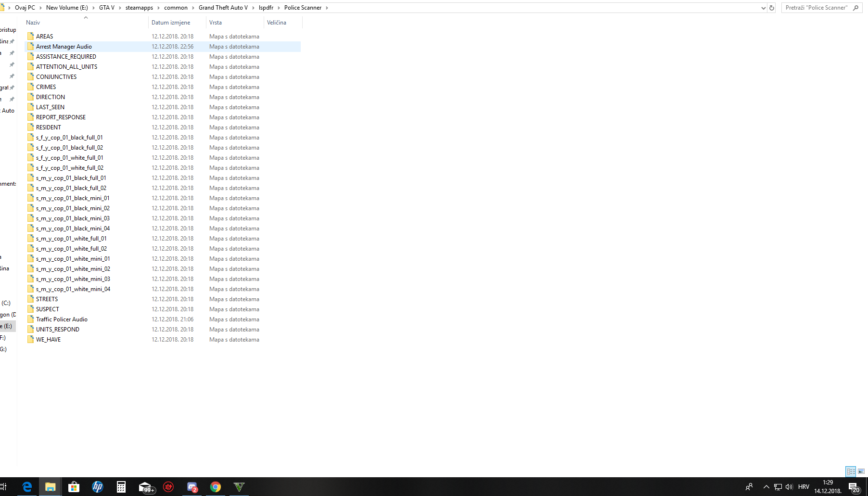
Task: Click the folder icon of the SUSPECT row
Action: 31,309
